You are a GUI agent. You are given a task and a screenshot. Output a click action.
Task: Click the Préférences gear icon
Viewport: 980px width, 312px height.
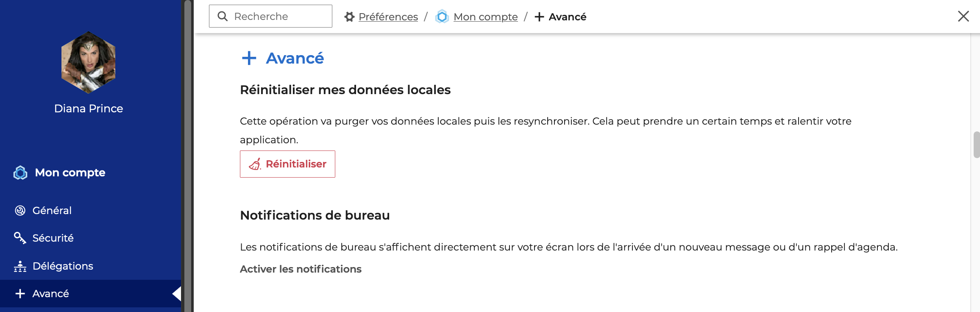pos(349,17)
